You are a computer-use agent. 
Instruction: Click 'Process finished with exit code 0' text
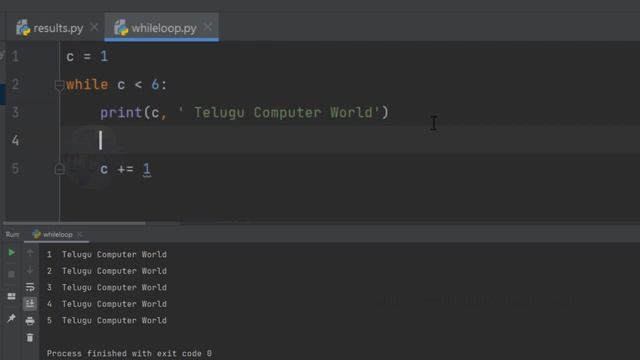point(129,353)
